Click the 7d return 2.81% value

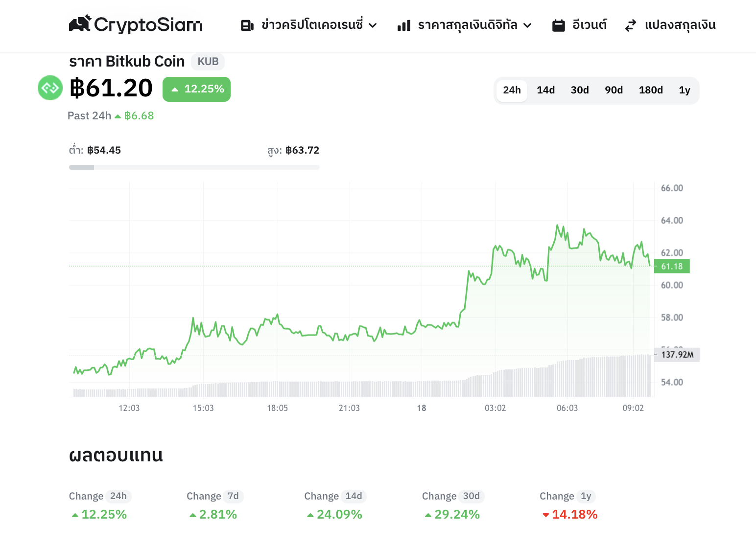(x=213, y=515)
